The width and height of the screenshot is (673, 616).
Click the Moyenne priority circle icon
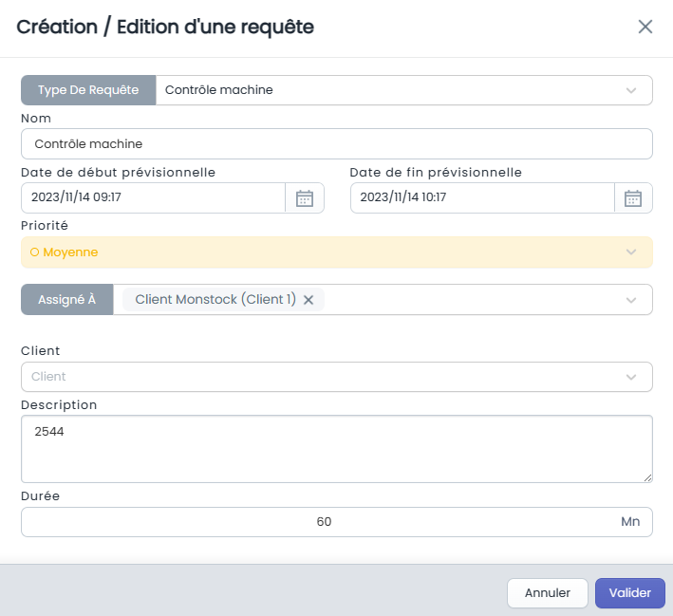click(34, 252)
